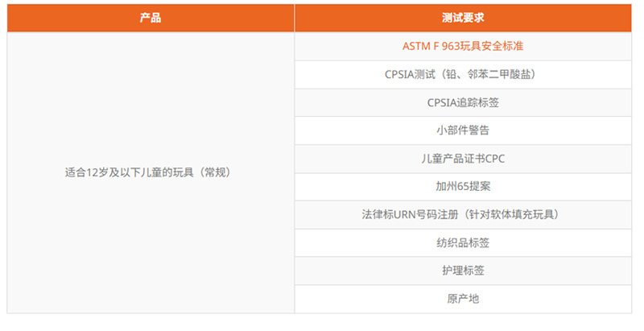This screenshot has height=331, width=644.
Task: Click the number 12 in product description
Action: point(96,172)
